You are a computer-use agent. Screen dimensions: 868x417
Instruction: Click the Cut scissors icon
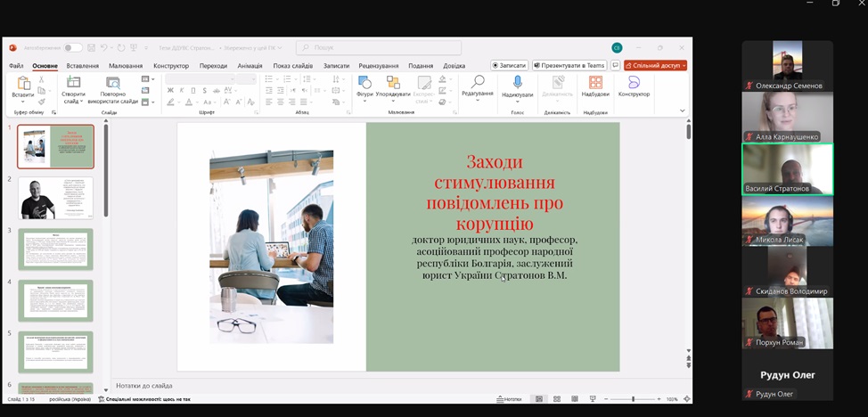point(41,79)
